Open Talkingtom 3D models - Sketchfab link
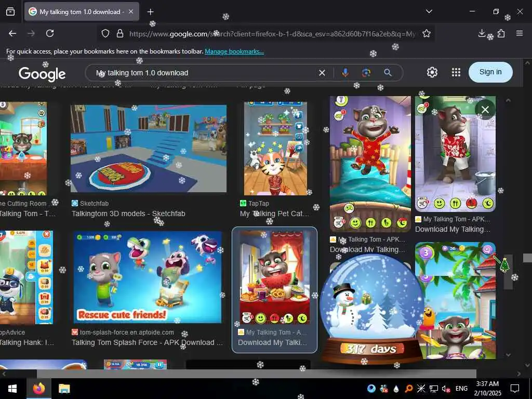Viewport: 532px width, 399px height. 128,214
